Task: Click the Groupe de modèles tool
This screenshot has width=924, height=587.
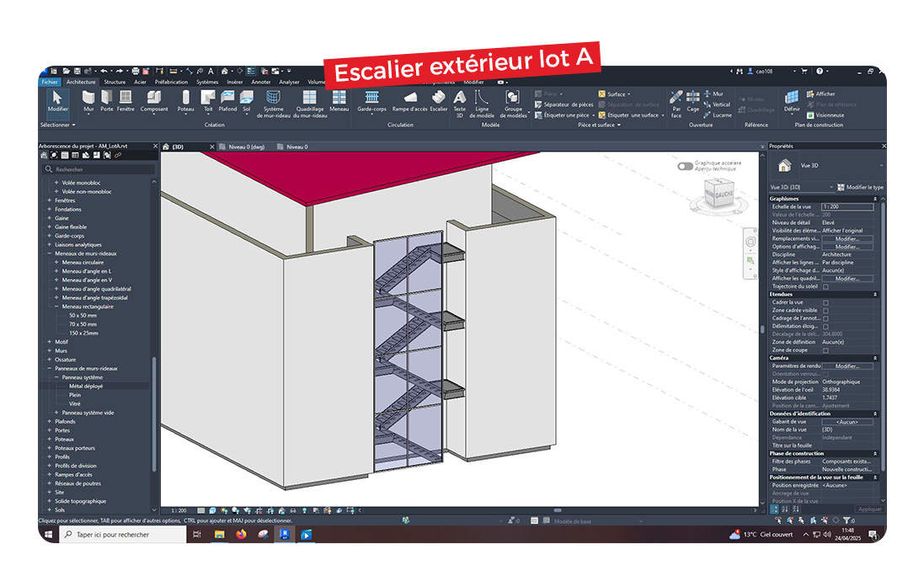Action: click(513, 104)
